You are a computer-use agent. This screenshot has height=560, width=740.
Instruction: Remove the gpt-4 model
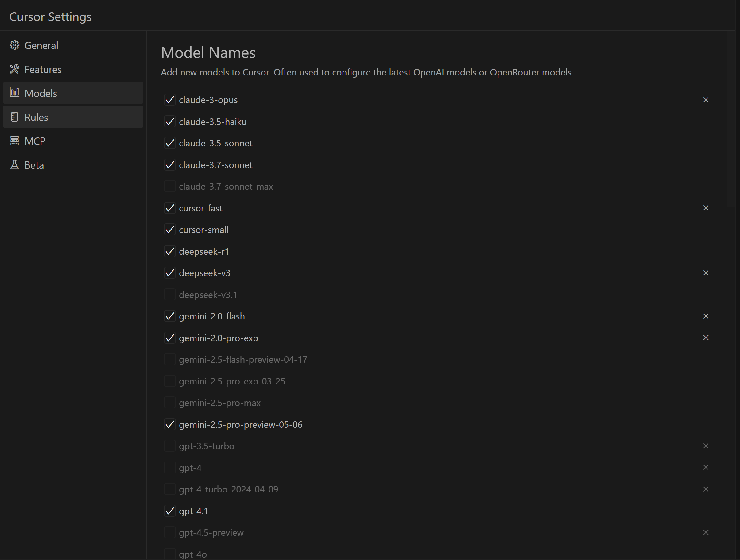706,467
